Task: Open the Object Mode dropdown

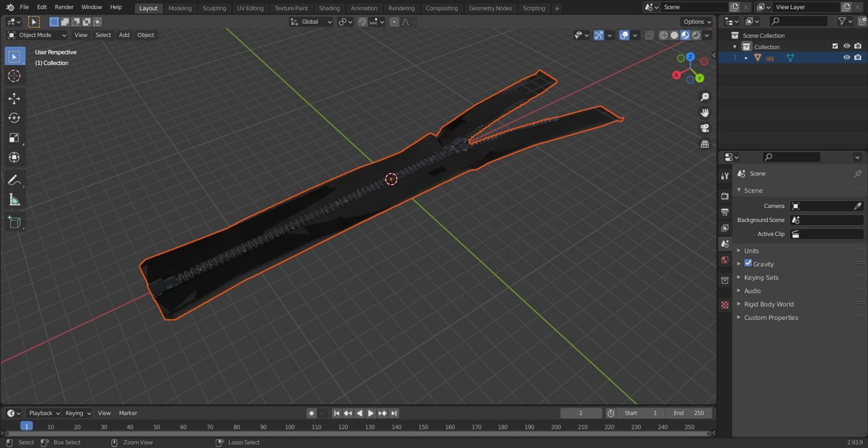Action: click(x=37, y=35)
